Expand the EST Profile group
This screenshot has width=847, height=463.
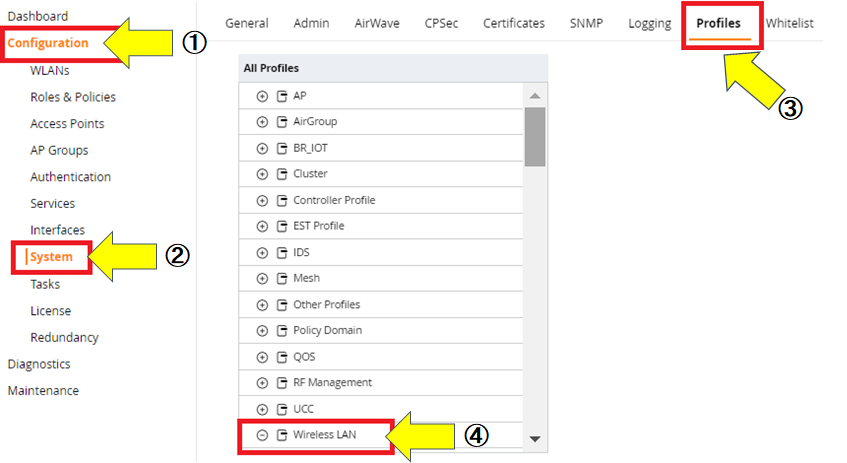click(262, 226)
